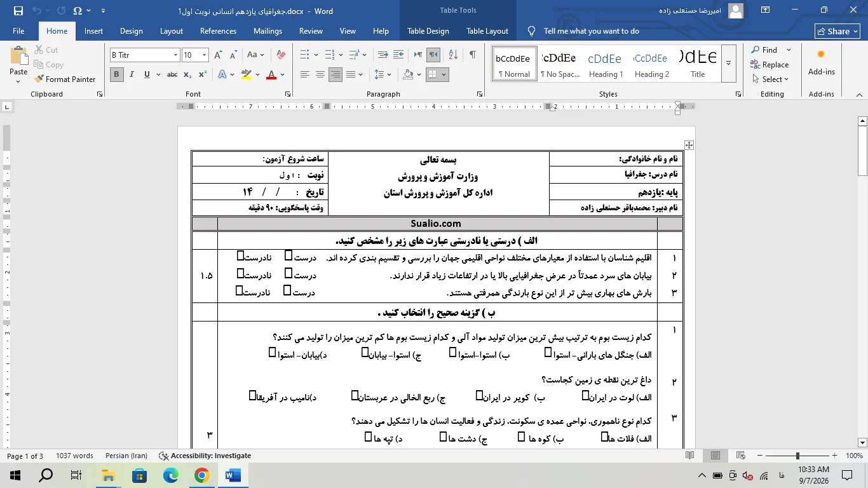The height and width of the screenshot is (488, 868).
Task: Center the paragraph text
Action: coord(320,74)
